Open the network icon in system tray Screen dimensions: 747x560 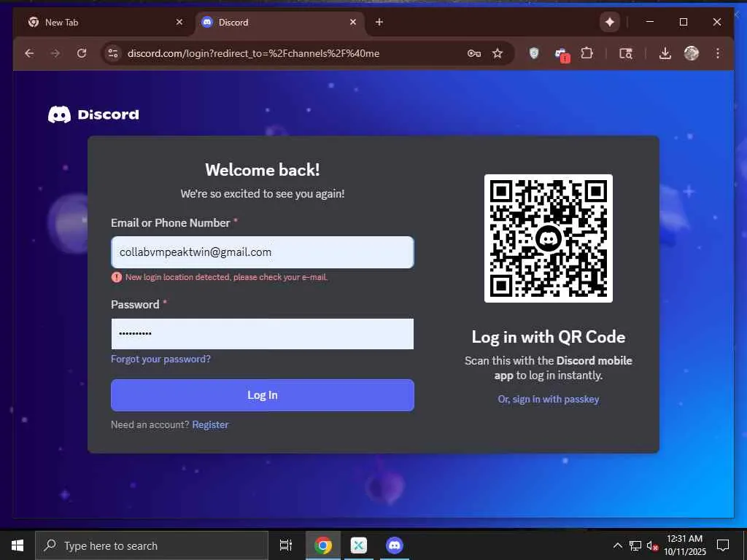point(635,545)
